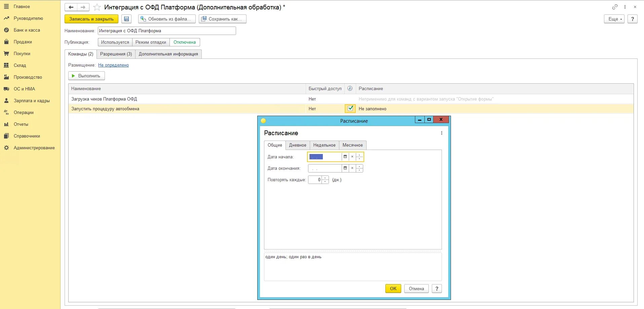The width and height of the screenshot is (644, 309).
Task: Select row Запустить процедуру автообмена
Action: [351, 109]
